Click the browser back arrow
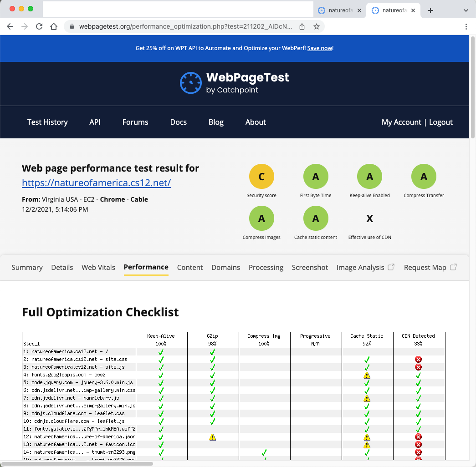The height and width of the screenshot is (467, 476). [x=10, y=26]
